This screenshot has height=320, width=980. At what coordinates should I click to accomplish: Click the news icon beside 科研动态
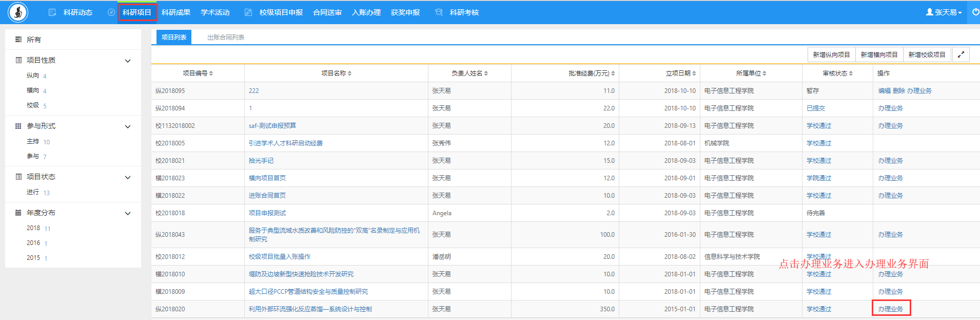pos(52,12)
